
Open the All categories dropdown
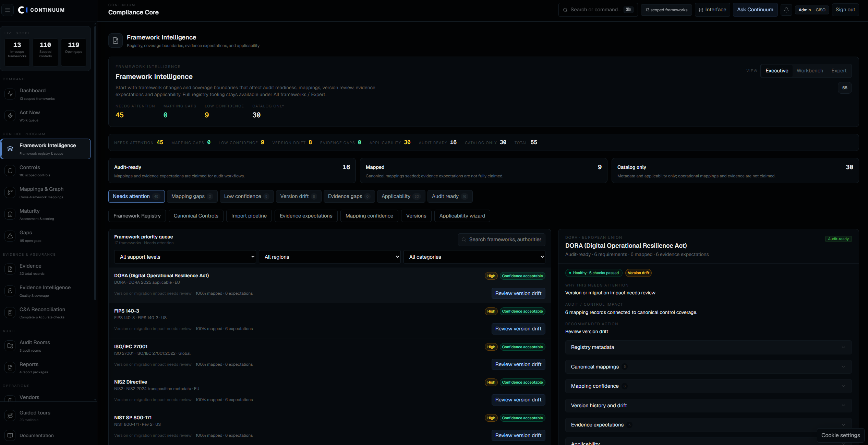click(474, 257)
